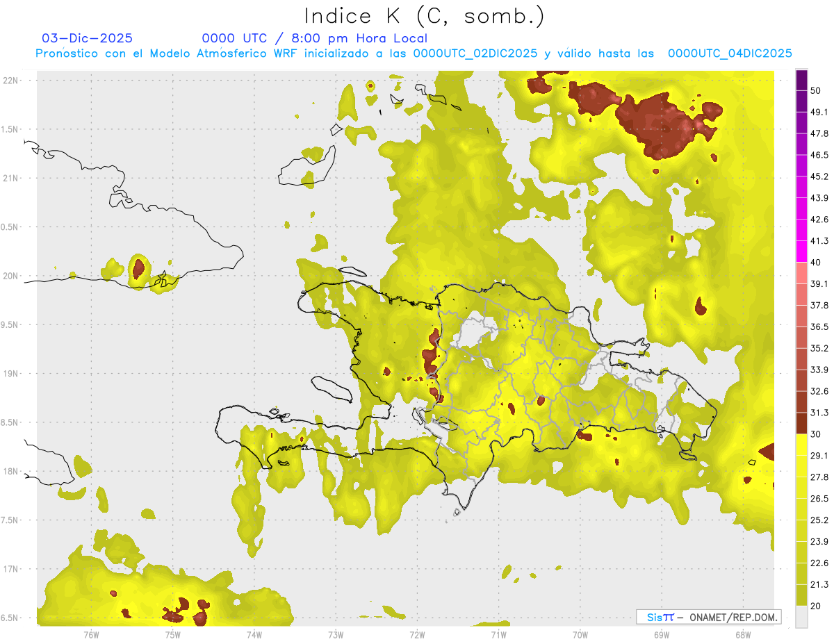Viewport: 834px width, 644px height.
Task: Click legend value '29.1'
Action: [819, 455]
